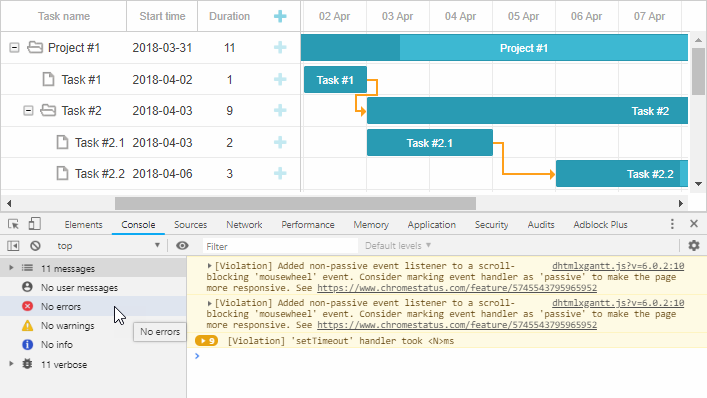The image size is (707, 398).
Task: Expand the 11 messages group
Action: pos(11,268)
